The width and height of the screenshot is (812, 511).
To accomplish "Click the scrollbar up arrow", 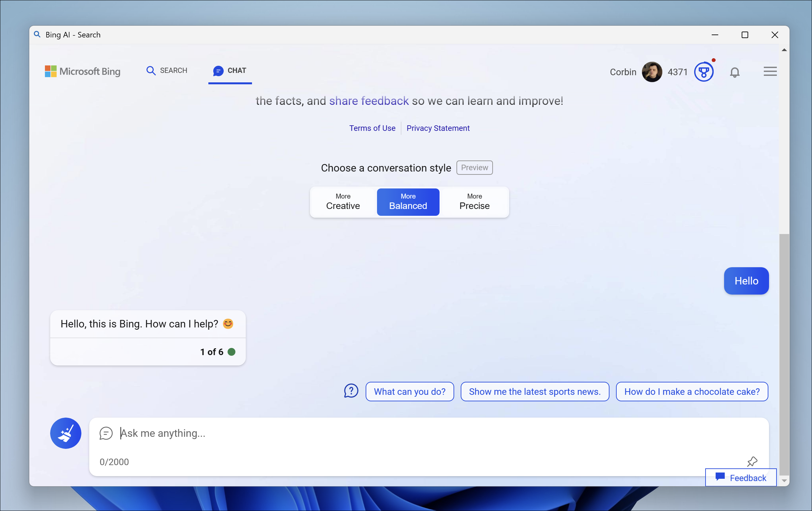I will 784,50.
